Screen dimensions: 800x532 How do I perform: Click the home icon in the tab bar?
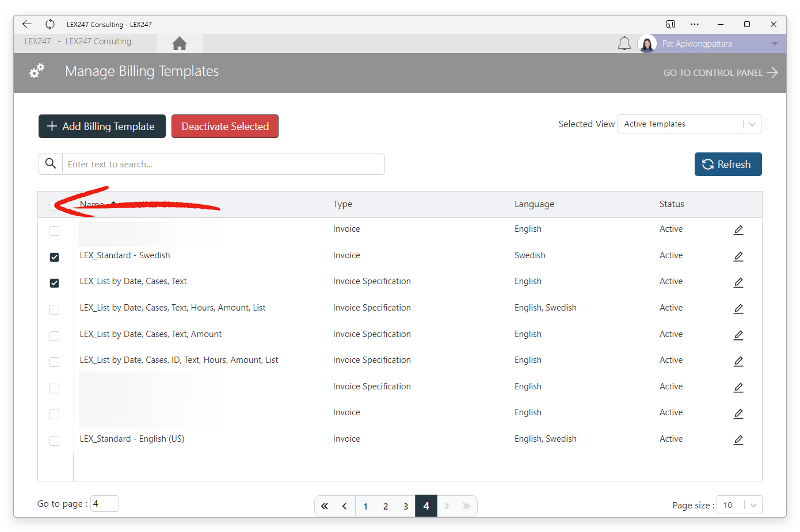180,44
